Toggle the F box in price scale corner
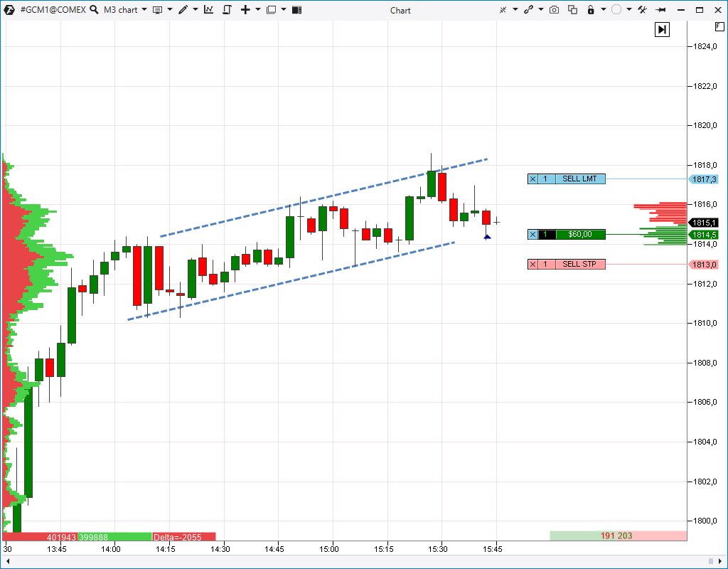The image size is (728, 569). click(x=719, y=27)
